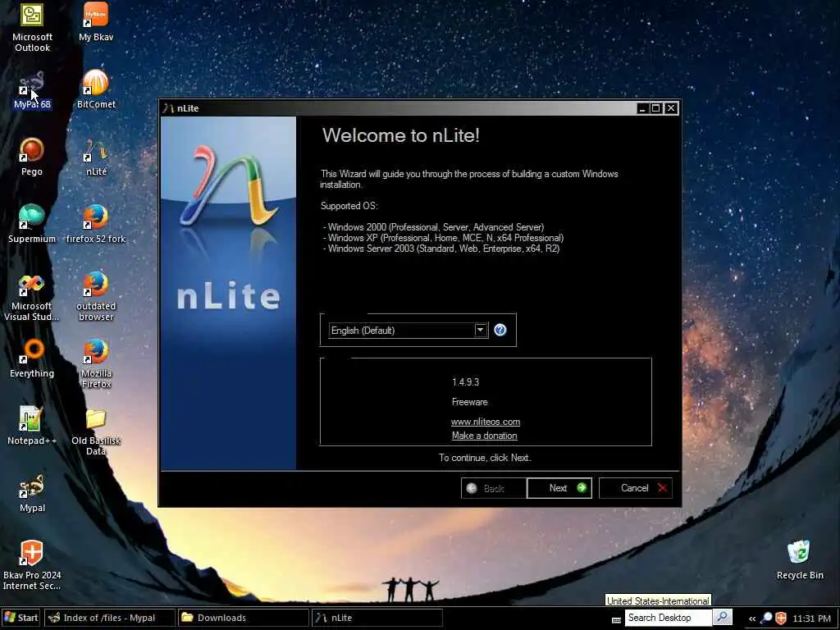840x630 pixels.
Task: Click the Cancel button in nLite
Action: [x=636, y=488]
